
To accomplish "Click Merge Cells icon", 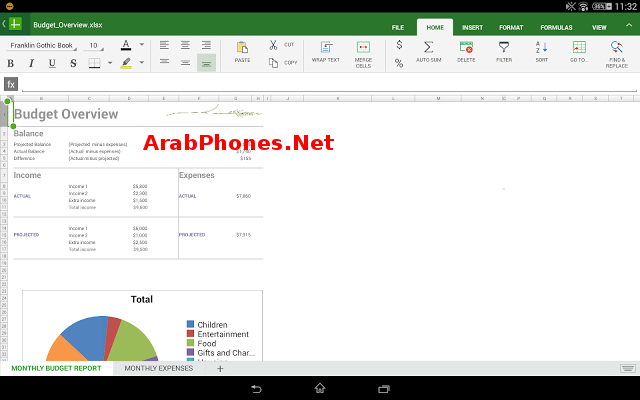I will click(363, 47).
